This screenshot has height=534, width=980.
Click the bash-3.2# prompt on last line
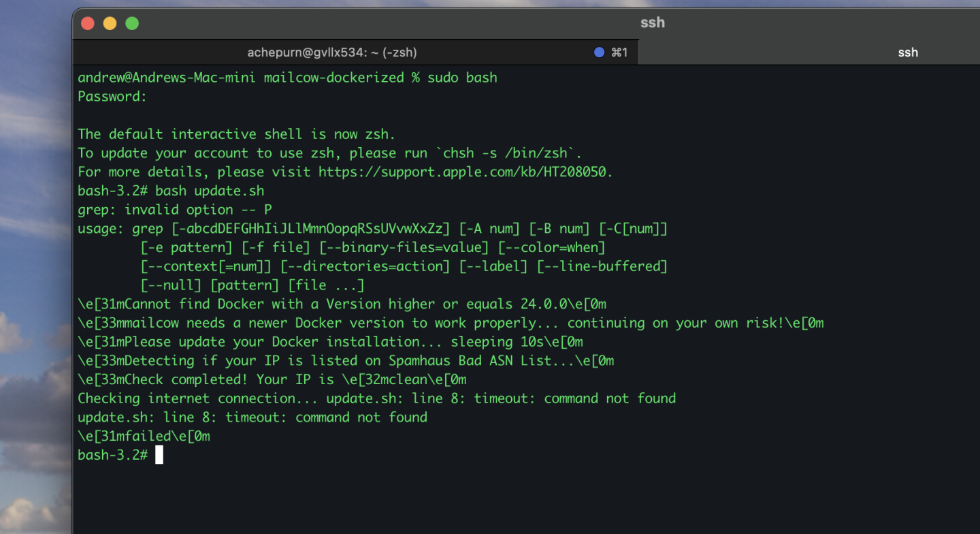[x=113, y=455]
